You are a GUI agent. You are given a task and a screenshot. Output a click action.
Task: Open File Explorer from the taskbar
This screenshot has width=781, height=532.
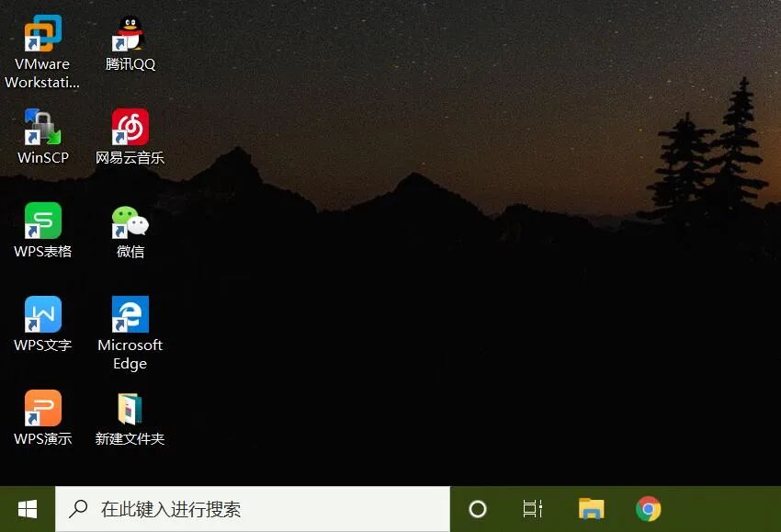[x=591, y=508]
